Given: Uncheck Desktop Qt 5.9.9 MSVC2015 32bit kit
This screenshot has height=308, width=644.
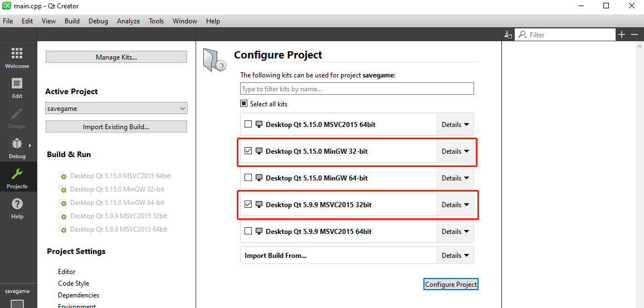Looking at the screenshot, I should click(x=248, y=204).
